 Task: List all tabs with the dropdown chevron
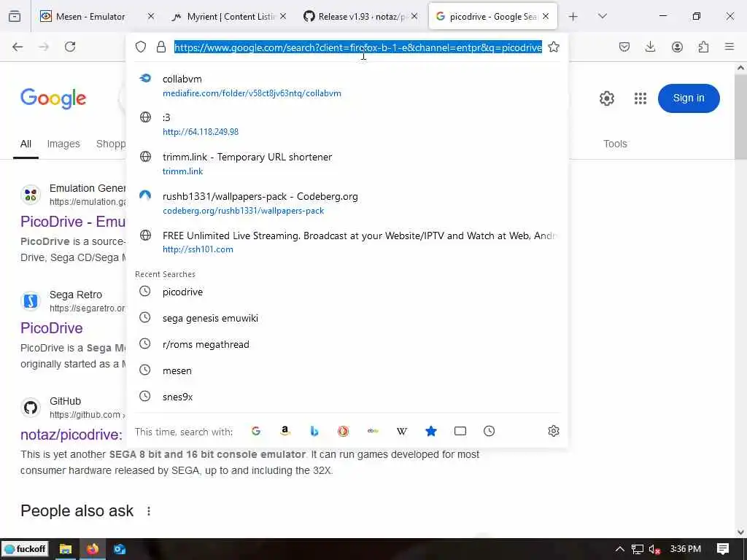point(602,16)
